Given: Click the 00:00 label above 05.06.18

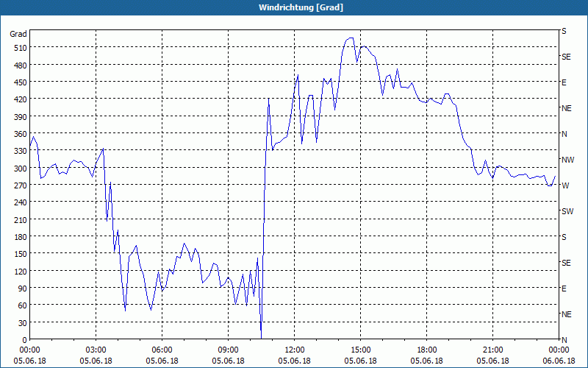Looking at the screenshot, I should click(29, 350).
